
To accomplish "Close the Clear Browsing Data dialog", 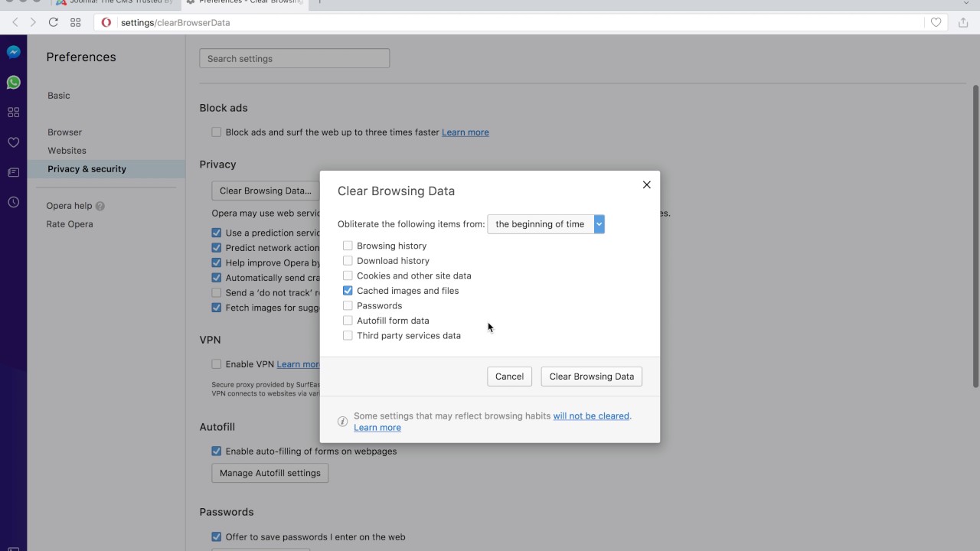I will pos(646,184).
